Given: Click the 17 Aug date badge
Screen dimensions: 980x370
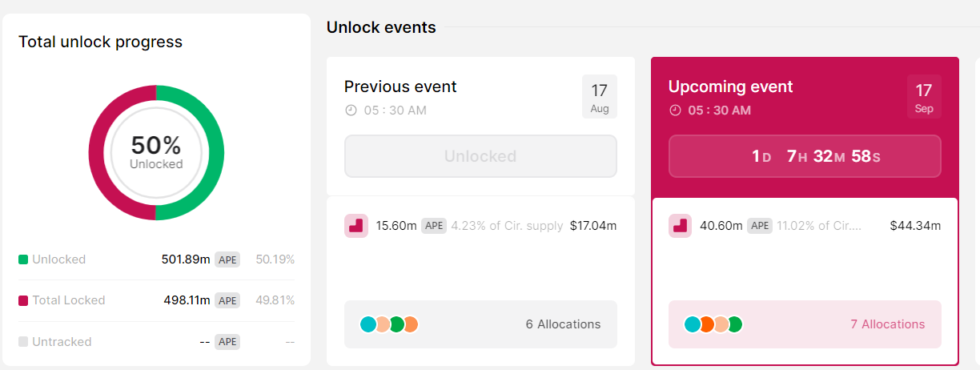Looking at the screenshot, I should pyautogui.click(x=600, y=97).
